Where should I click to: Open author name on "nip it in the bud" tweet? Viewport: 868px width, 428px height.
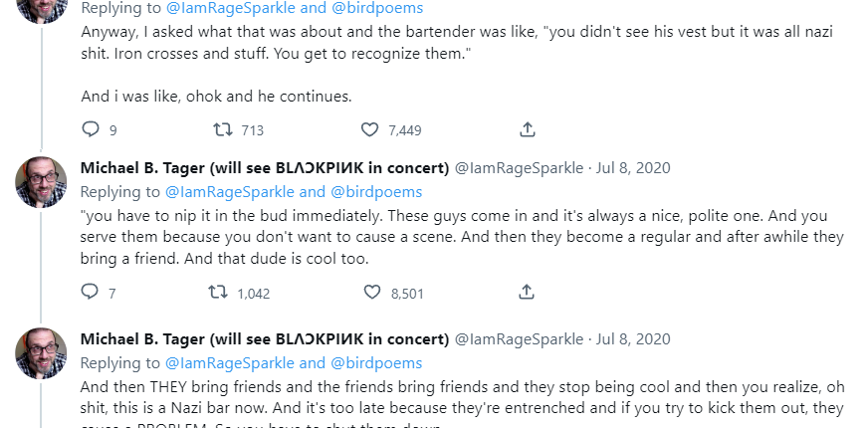pos(264,168)
